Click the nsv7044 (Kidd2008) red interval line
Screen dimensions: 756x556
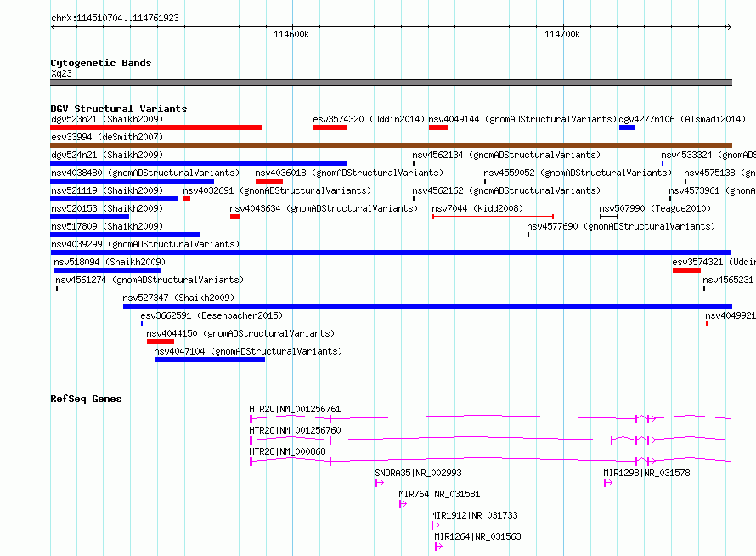coord(493,217)
